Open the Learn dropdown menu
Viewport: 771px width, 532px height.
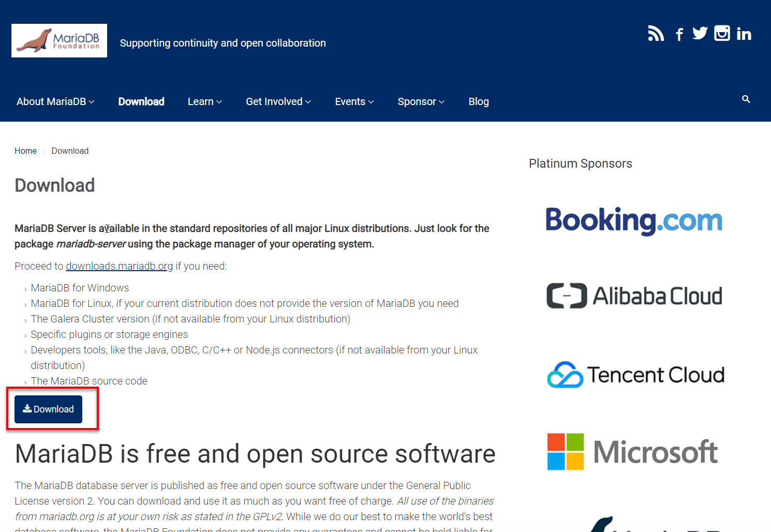[205, 101]
